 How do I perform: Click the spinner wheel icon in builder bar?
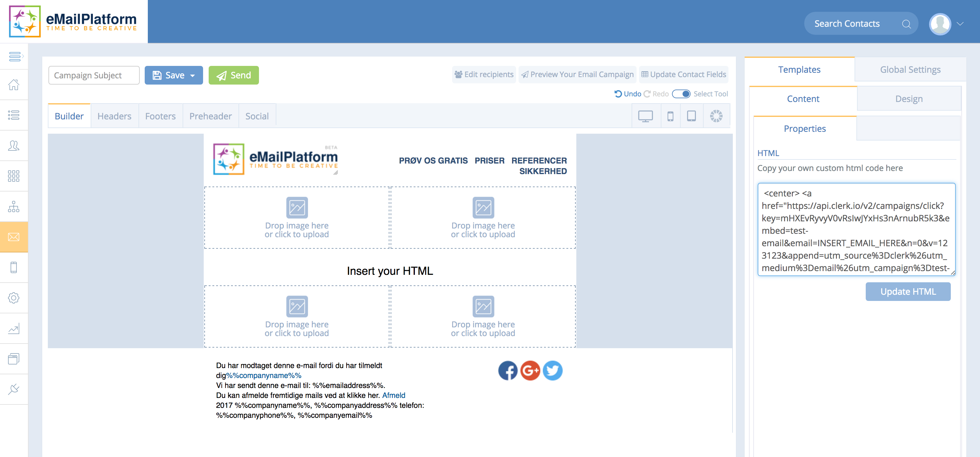(716, 116)
